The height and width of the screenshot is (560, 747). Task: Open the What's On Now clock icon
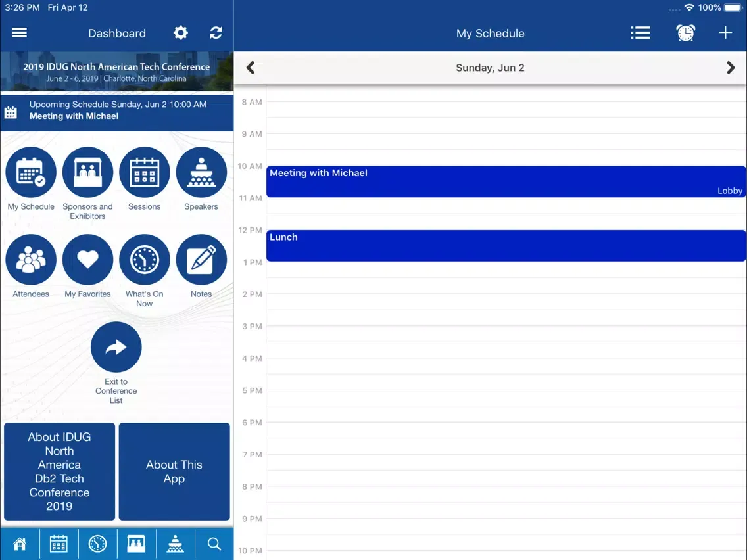(145, 260)
